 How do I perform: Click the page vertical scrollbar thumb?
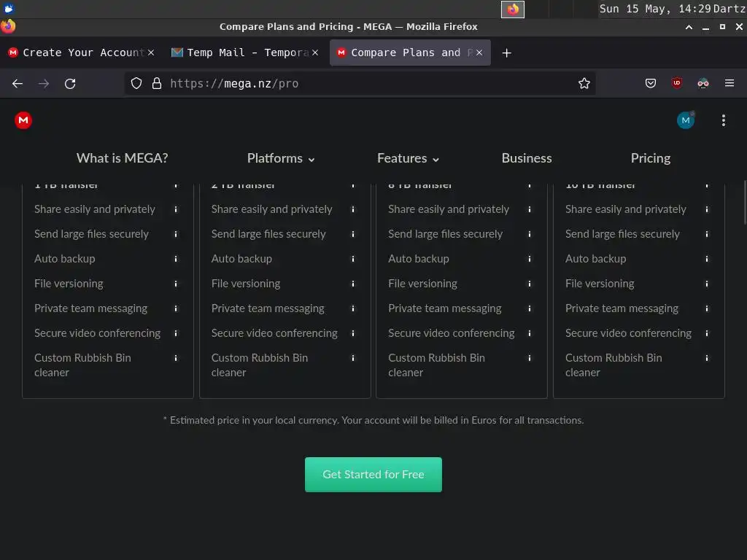tap(744, 202)
